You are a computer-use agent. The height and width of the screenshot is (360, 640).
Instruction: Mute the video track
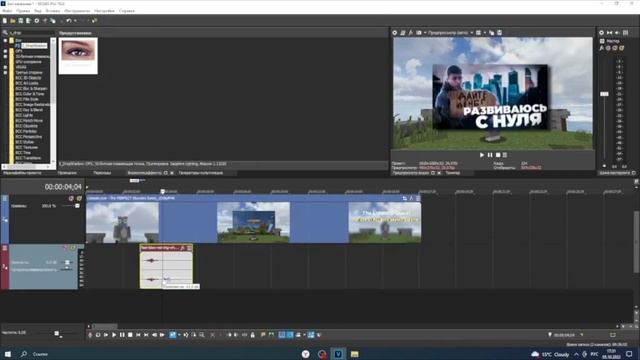(x=71, y=199)
